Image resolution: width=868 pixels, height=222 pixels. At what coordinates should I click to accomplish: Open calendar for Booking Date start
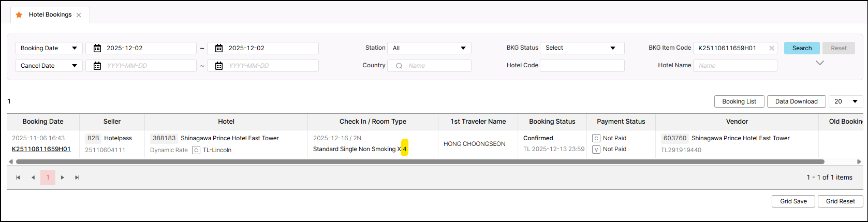pos(97,48)
